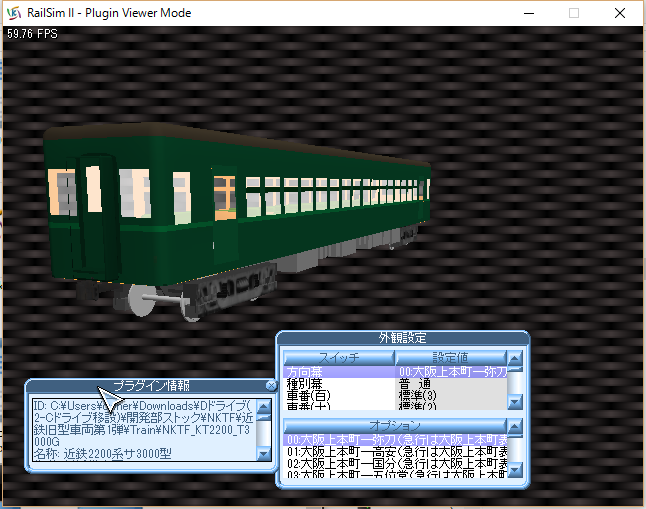The image size is (646, 509).
Task: Choose option 02:大阪上本町―国分
Action: coord(396,464)
